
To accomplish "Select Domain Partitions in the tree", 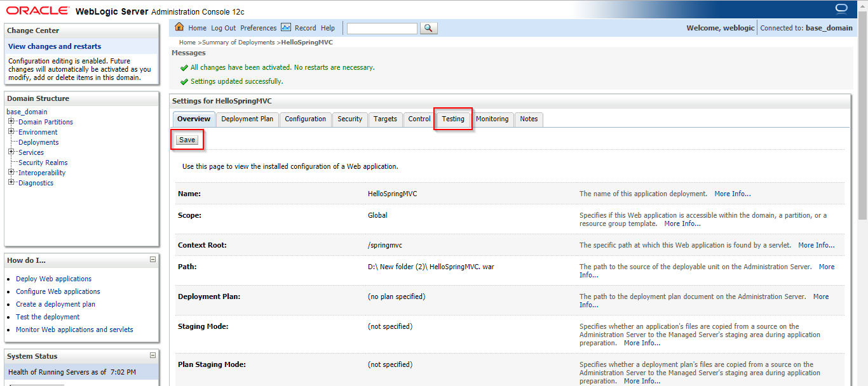I will click(46, 122).
